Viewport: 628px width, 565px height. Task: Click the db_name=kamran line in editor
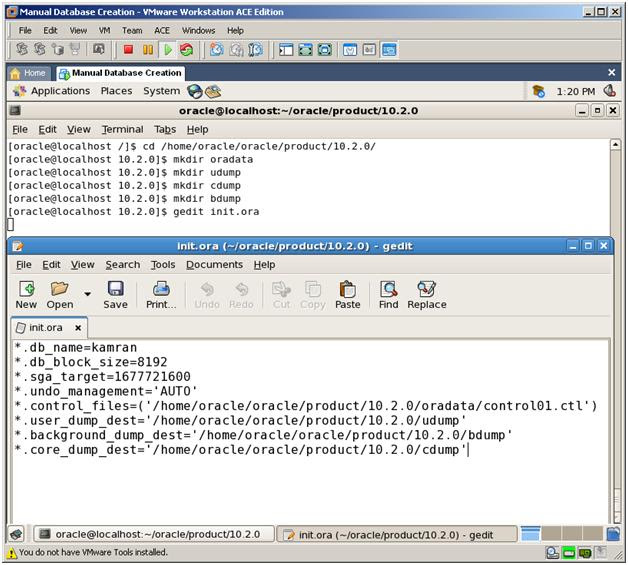[x=76, y=347]
